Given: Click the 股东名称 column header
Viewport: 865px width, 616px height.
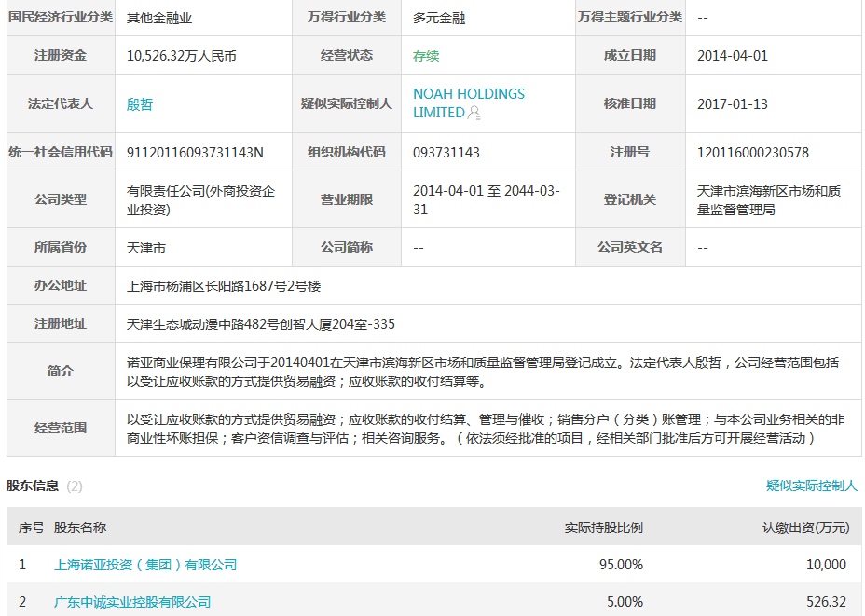Looking at the screenshot, I should tap(80, 527).
